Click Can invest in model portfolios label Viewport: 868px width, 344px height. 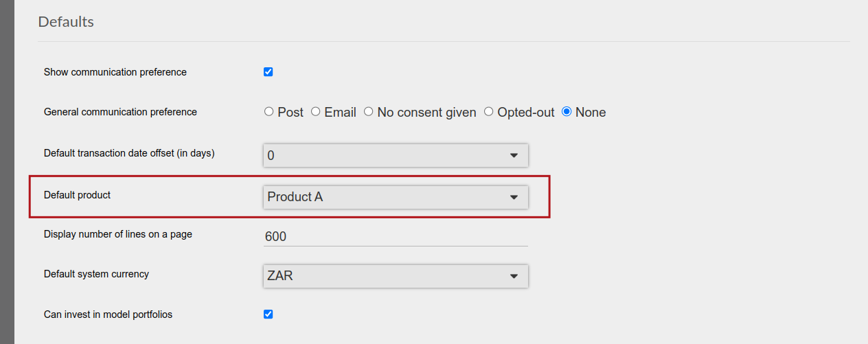click(108, 314)
